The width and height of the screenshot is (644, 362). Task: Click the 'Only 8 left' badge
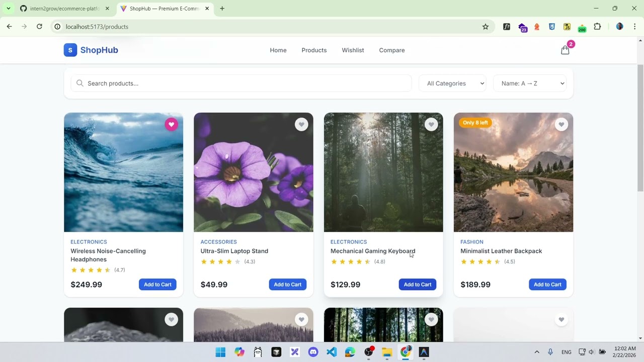[x=475, y=123]
